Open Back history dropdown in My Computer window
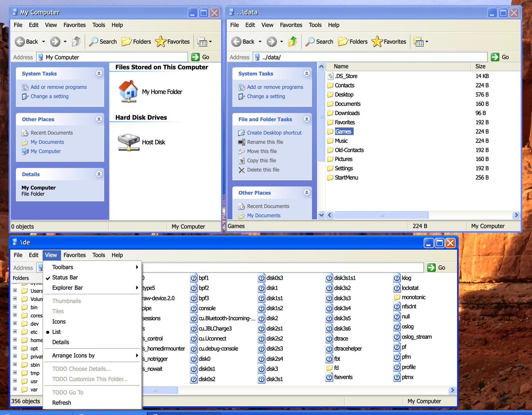The image size is (532, 415). pyautogui.click(x=43, y=42)
